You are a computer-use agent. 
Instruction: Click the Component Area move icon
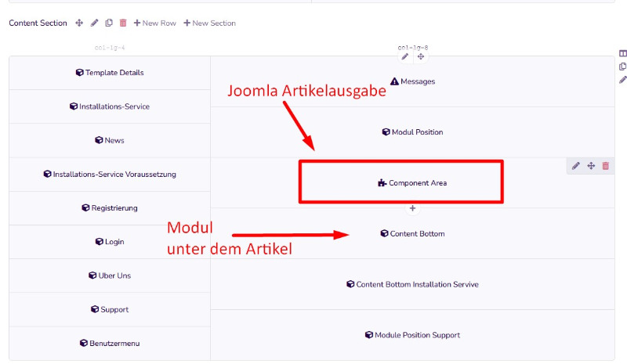[591, 166]
